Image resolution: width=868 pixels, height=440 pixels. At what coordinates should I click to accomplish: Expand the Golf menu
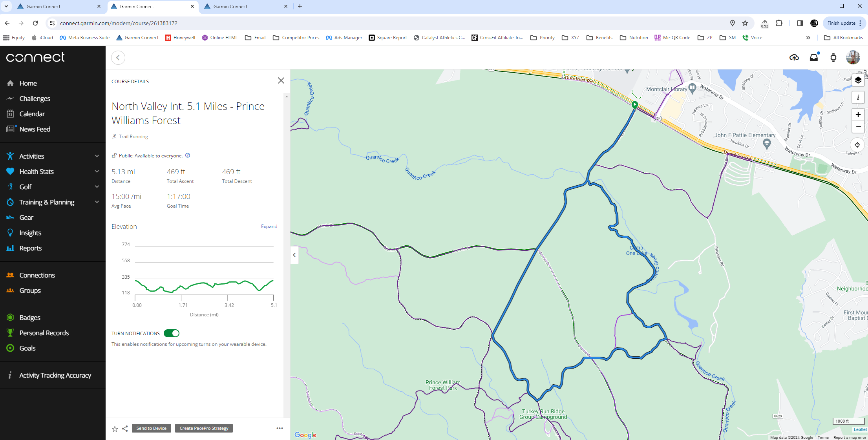tap(97, 187)
